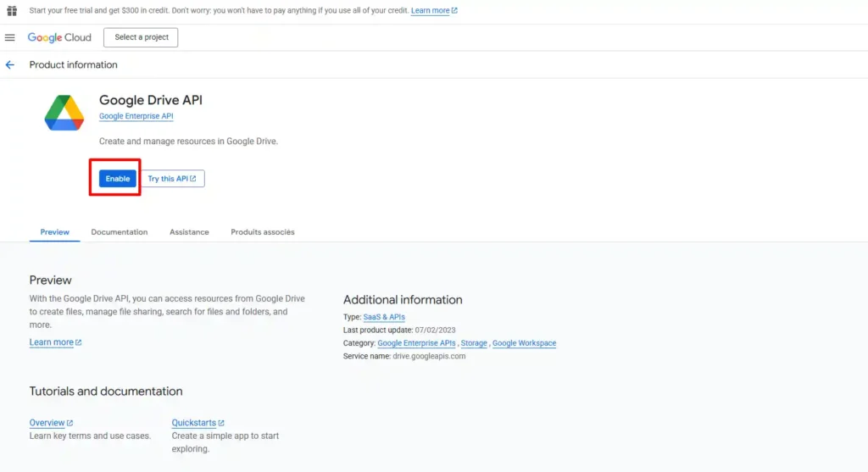Click the back arrow icon
This screenshot has height=472, width=868.
10,65
